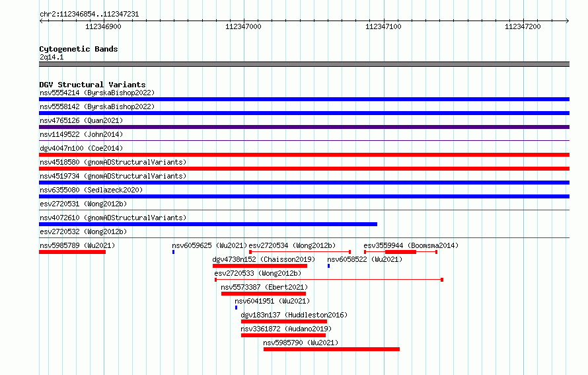Open variant nsv6355080 (Sedlazeck2020) label
The height and width of the screenshot is (375, 588).
pyautogui.click(x=91, y=190)
